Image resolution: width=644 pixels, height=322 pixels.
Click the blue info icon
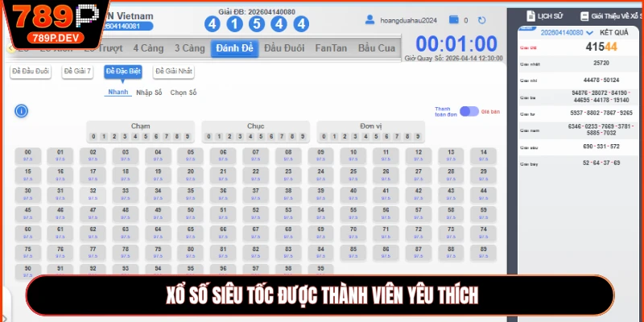point(22,111)
